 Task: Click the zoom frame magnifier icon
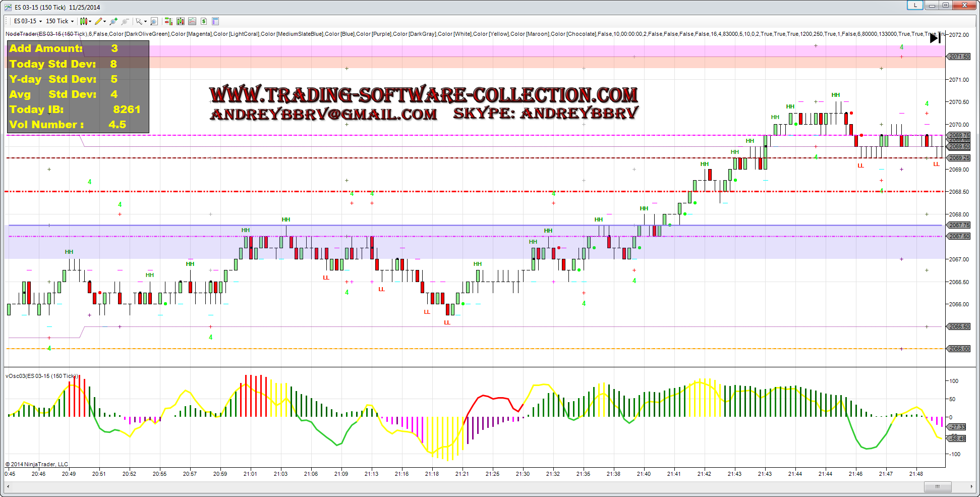pos(154,21)
